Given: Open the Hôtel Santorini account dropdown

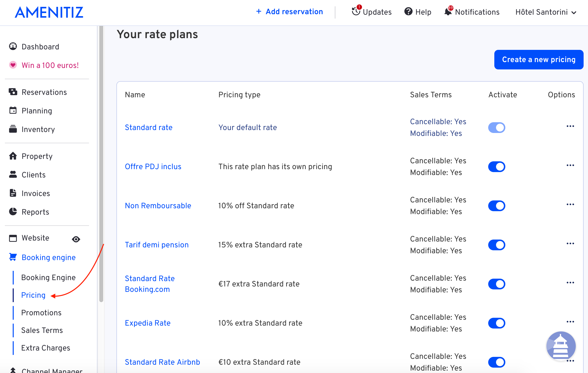Looking at the screenshot, I should coord(546,12).
